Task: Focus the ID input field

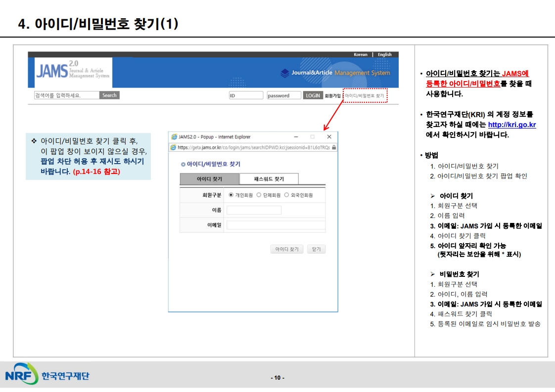Action: click(246, 95)
